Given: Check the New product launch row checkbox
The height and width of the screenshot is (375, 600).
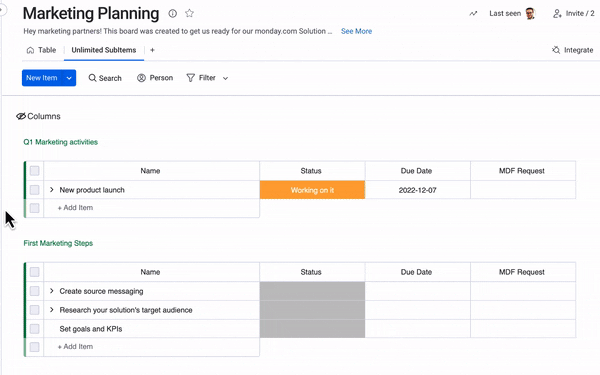Looking at the screenshot, I should click(34, 190).
